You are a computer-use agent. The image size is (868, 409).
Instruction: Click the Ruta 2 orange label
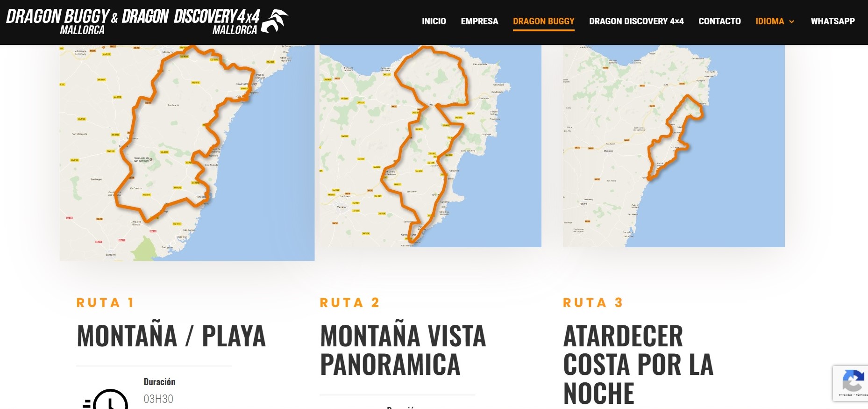tap(349, 303)
